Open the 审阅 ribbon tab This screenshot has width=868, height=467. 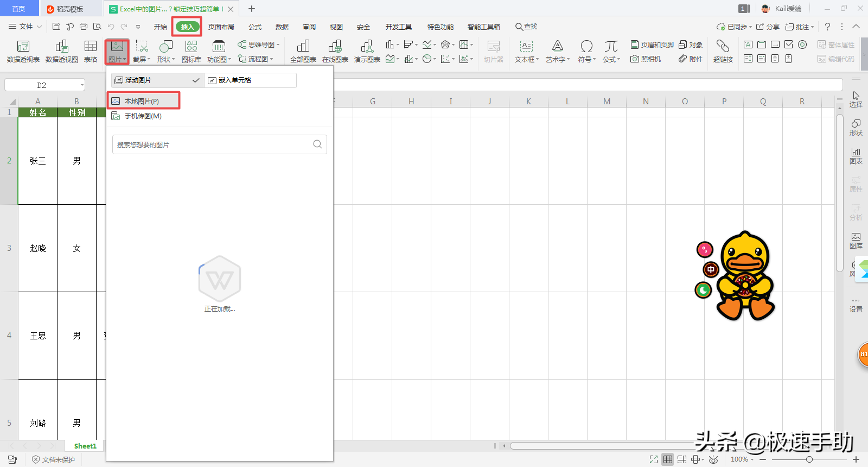pyautogui.click(x=309, y=27)
